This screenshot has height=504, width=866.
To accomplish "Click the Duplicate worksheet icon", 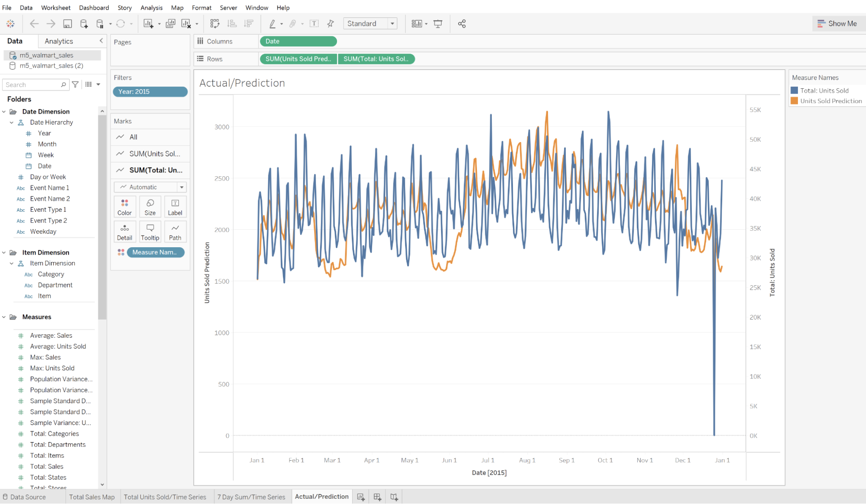I will click(x=170, y=24).
